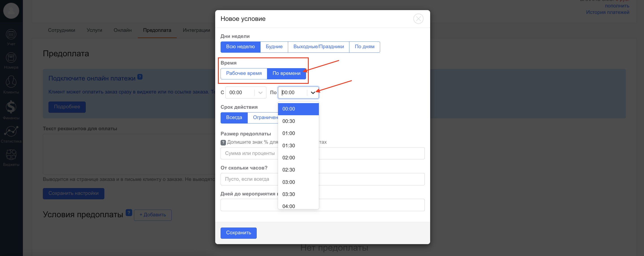Choose 01:30 from the time list
Image resolution: width=644 pixels, height=256 pixels.
289,146
